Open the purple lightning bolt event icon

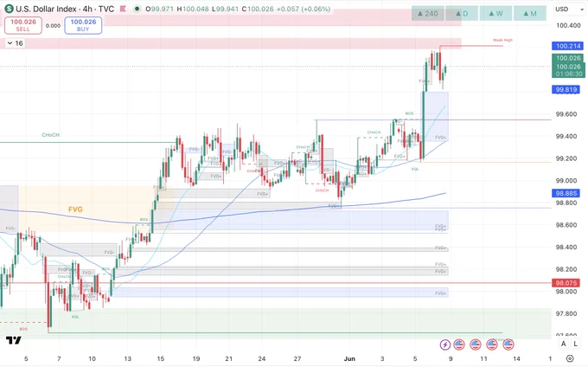445,344
